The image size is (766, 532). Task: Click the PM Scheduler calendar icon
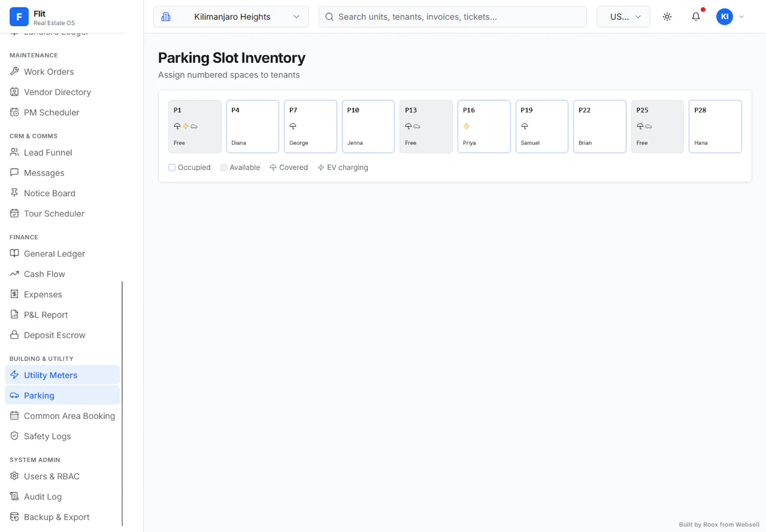[x=14, y=112]
